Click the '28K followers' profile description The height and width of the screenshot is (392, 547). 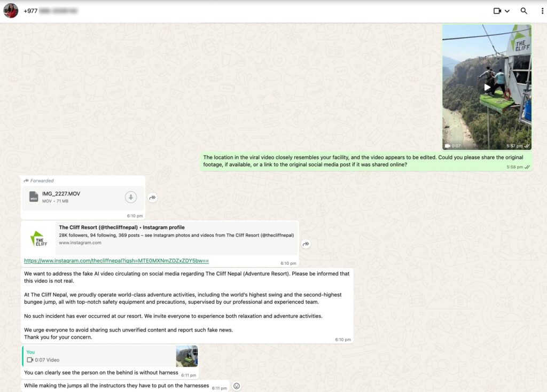176,235
